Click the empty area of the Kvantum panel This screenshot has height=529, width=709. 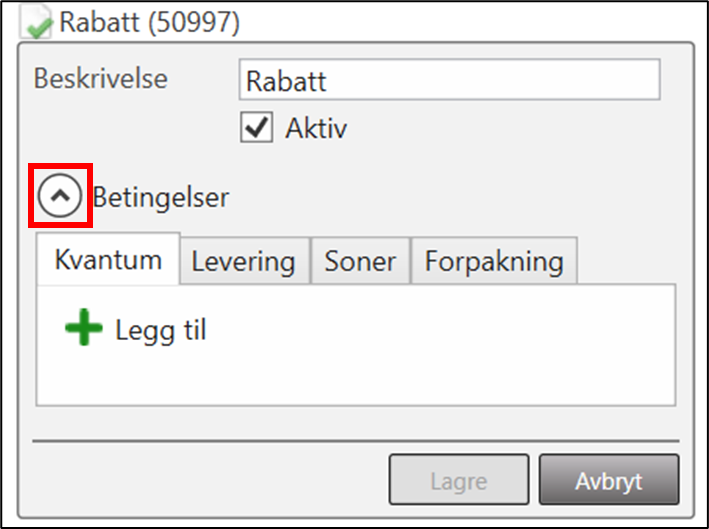[400, 360]
